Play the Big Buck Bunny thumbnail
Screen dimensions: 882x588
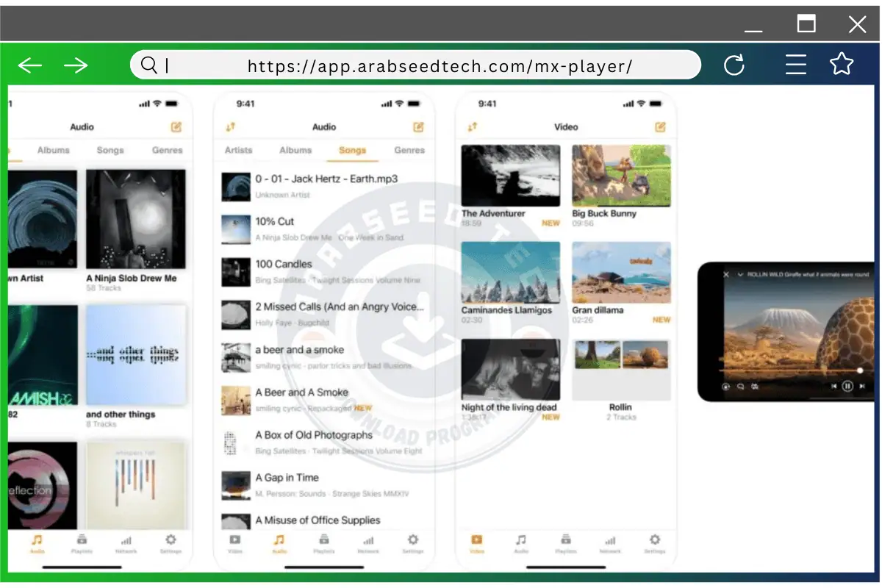tap(621, 175)
